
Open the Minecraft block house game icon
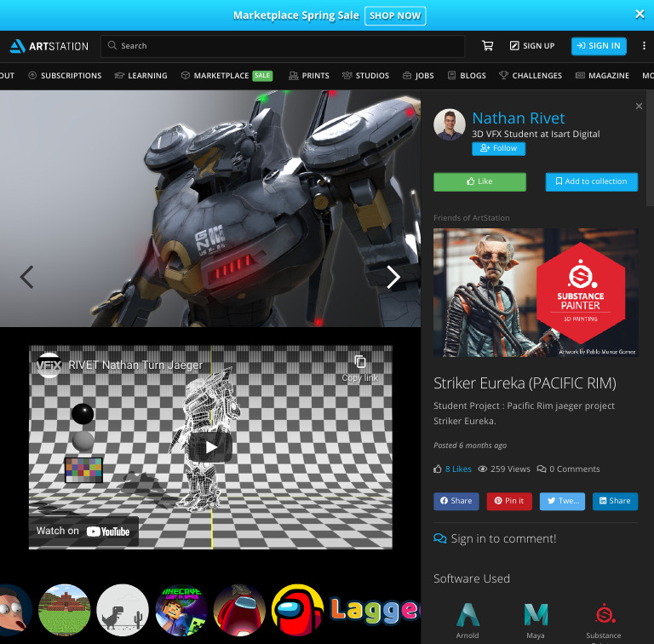click(x=64, y=610)
